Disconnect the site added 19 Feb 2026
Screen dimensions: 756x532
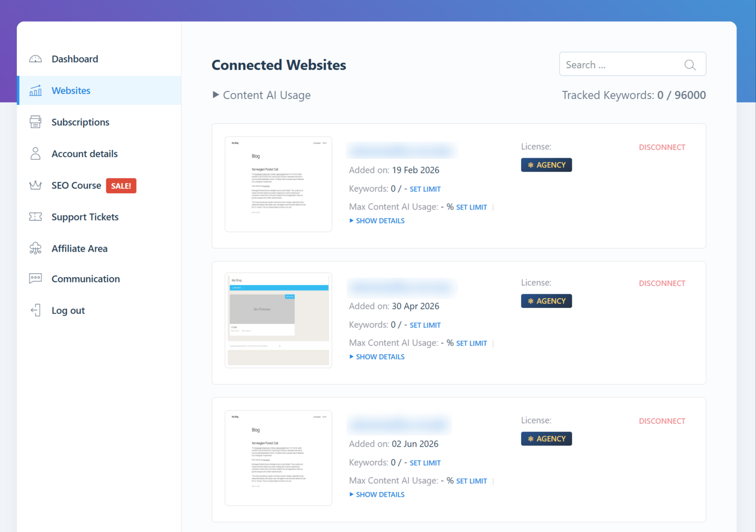coord(662,147)
